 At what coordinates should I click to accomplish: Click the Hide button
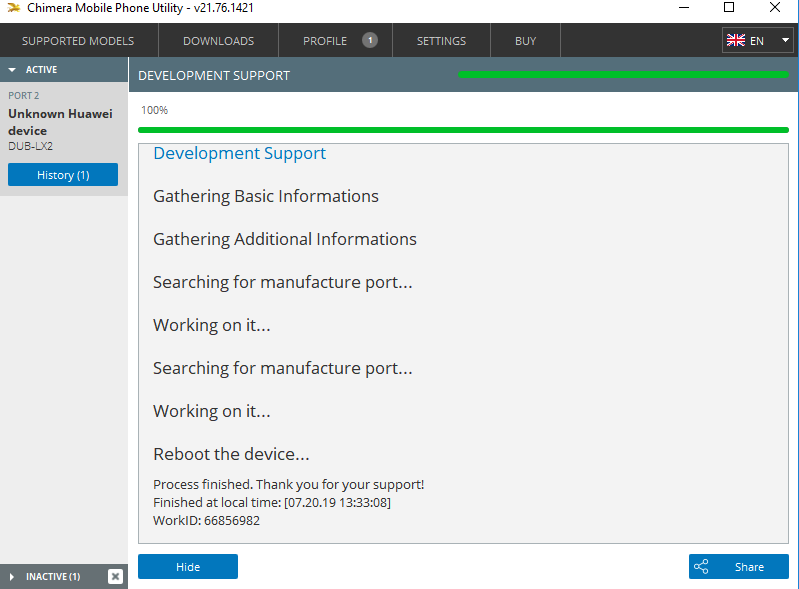click(x=188, y=567)
